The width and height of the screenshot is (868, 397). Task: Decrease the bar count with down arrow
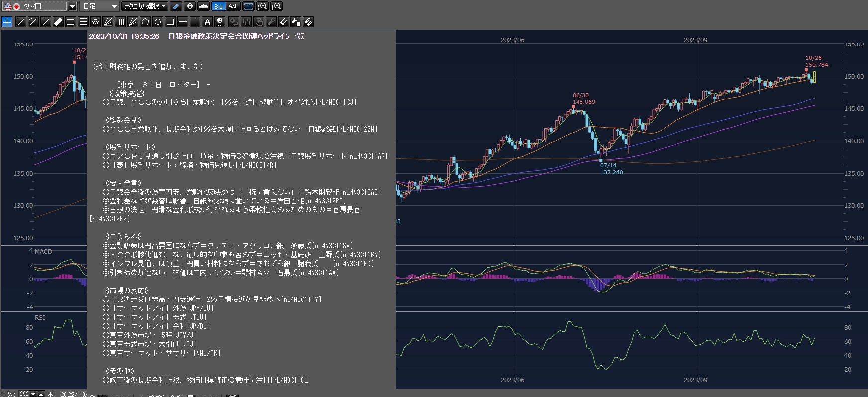pyautogui.click(x=33, y=394)
